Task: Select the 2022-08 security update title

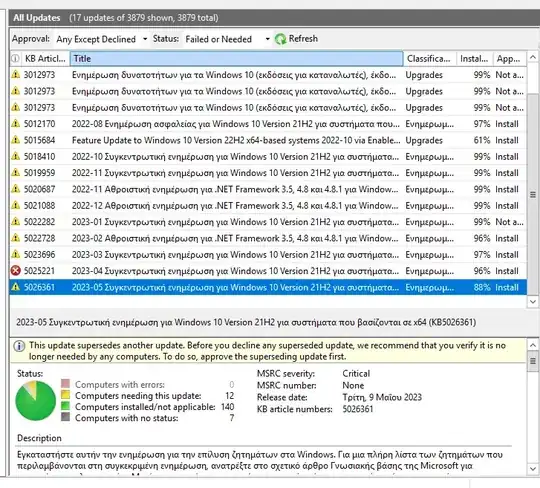Action: pos(236,124)
